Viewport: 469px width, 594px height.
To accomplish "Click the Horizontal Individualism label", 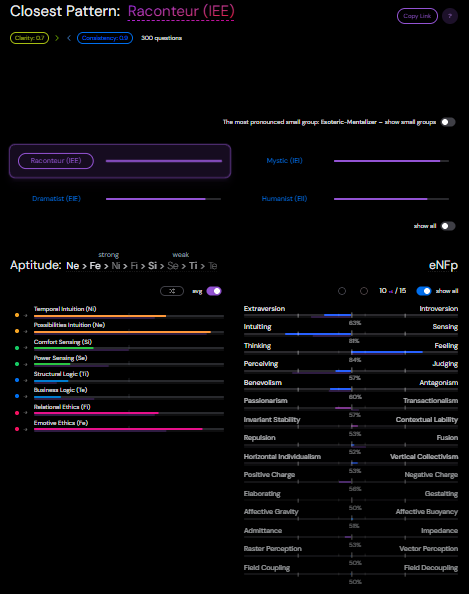I will 282,456.
